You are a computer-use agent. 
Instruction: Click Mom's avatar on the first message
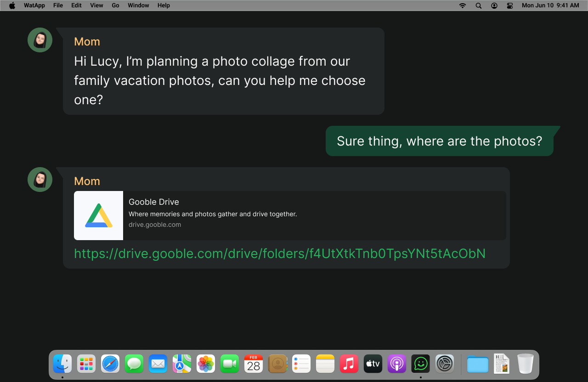point(40,40)
